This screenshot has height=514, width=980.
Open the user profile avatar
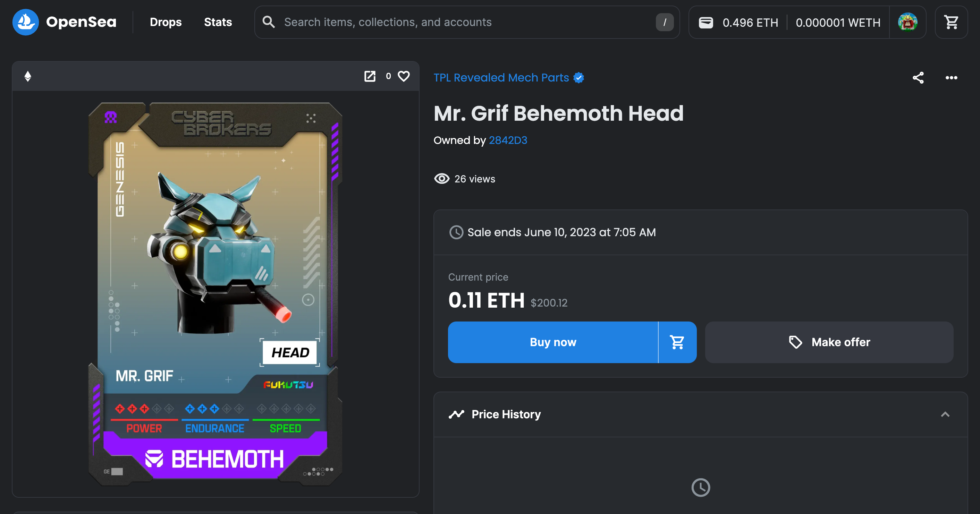pos(907,22)
